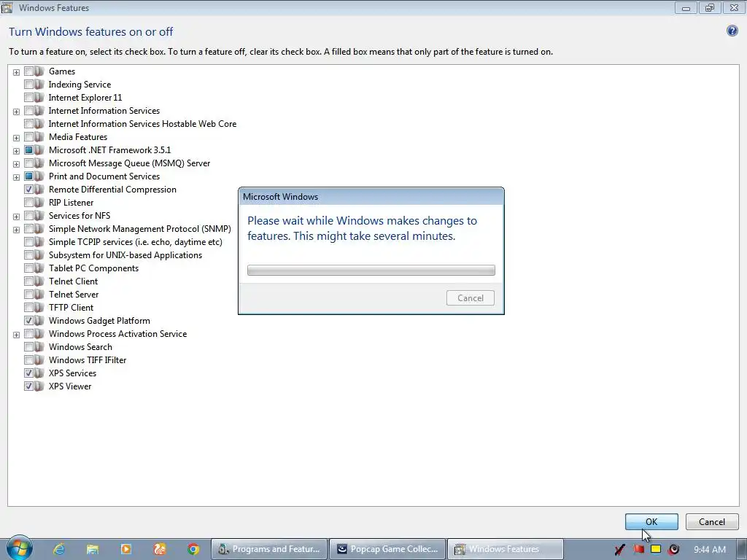Viewport: 747px width, 560px height.
Task: Switch to Programs and Features taskbar window
Action: [269, 549]
